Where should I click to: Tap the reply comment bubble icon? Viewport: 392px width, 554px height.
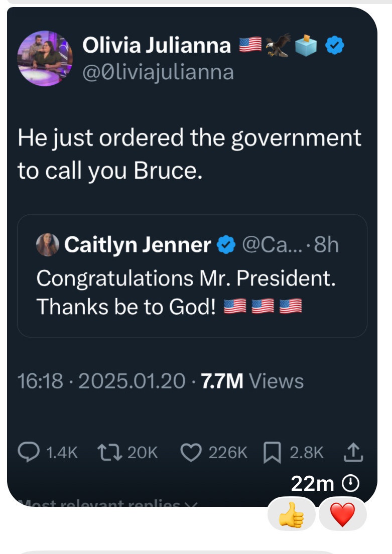[32, 453]
